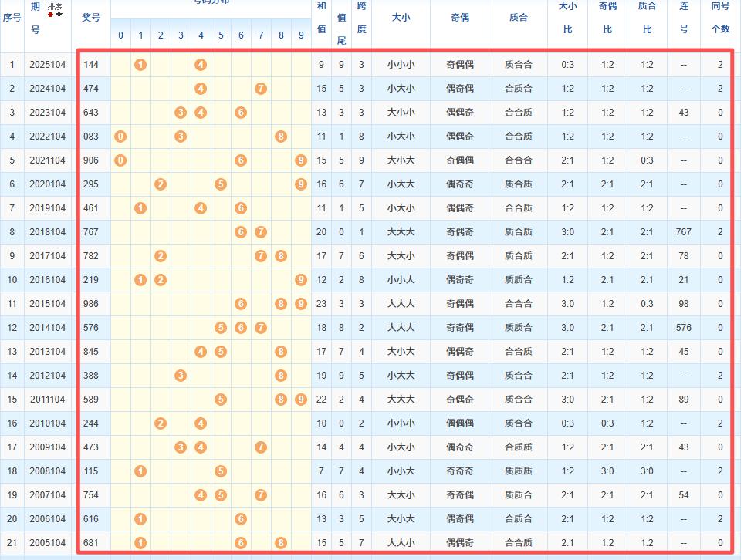Select the 和值 column header

(321, 17)
